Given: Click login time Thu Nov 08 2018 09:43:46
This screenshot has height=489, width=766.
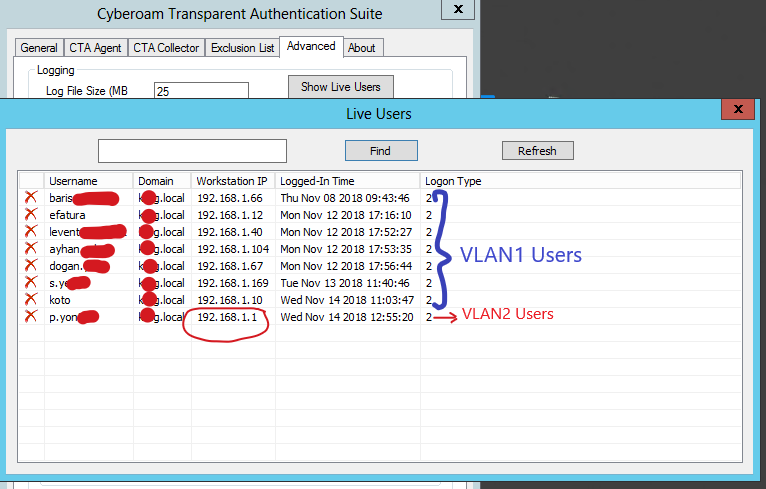Looking at the screenshot, I should 345,198.
